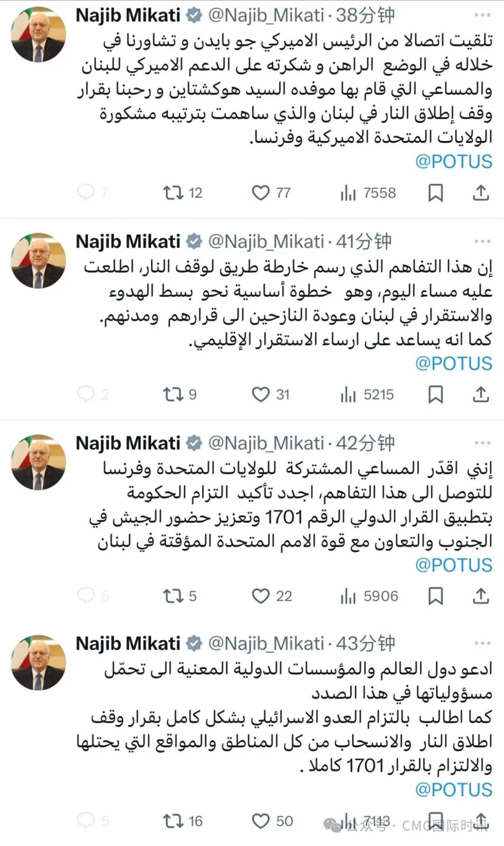View analytics showing 5906 views
The width and height of the screenshot is (504, 846).
pyautogui.click(x=369, y=596)
